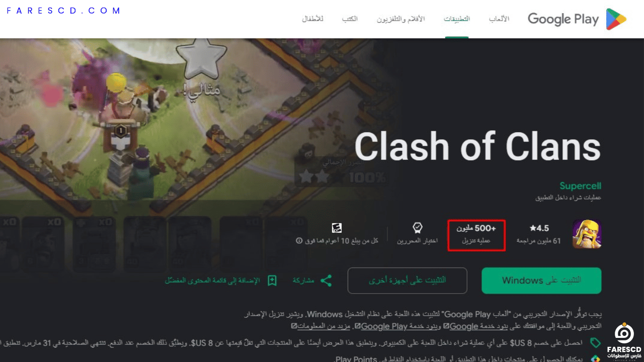Click the age rating info icon

[299, 241]
